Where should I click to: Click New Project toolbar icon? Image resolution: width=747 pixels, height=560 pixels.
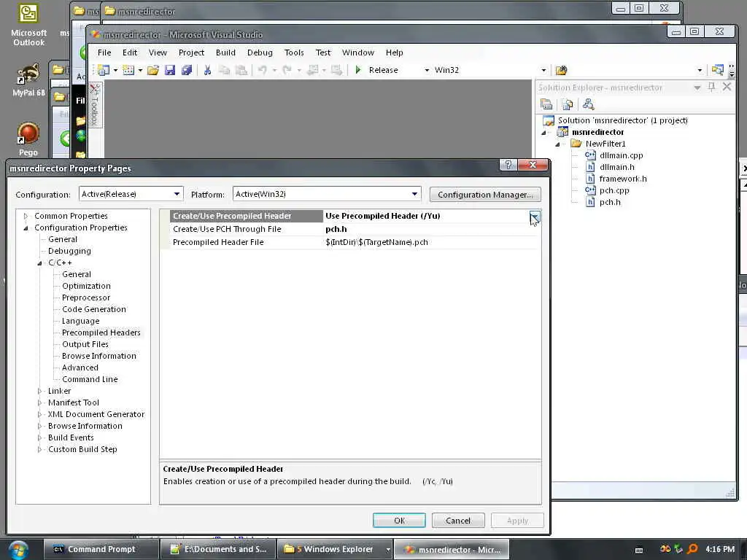tap(104, 70)
